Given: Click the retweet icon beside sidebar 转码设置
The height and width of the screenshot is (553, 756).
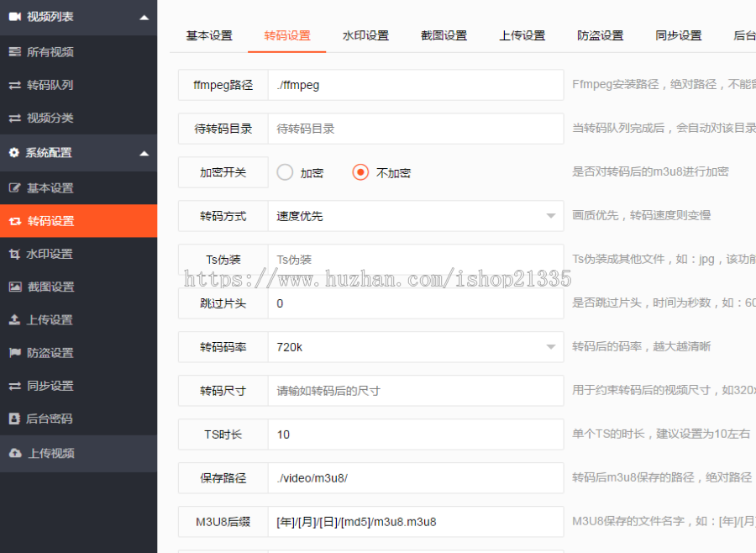Looking at the screenshot, I should [15, 221].
